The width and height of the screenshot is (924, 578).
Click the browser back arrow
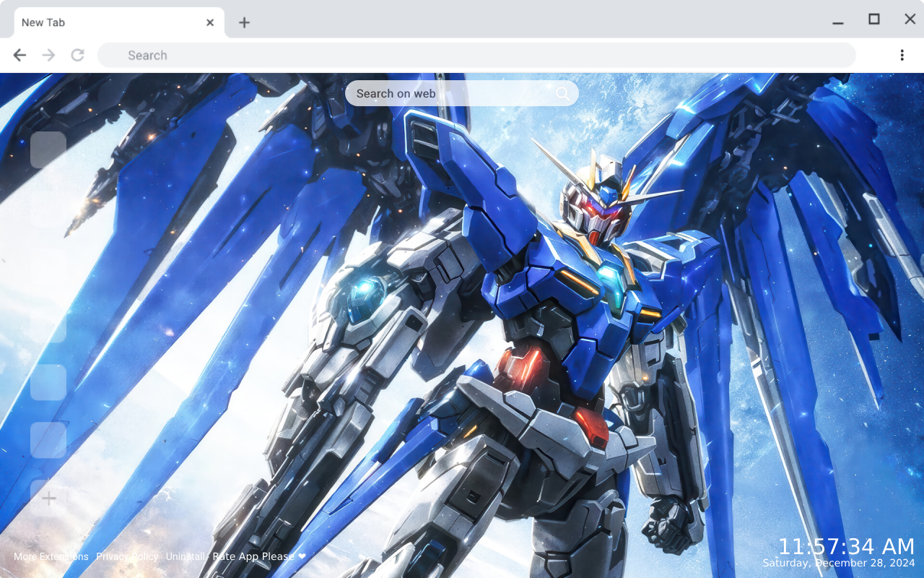tap(19, 55)
